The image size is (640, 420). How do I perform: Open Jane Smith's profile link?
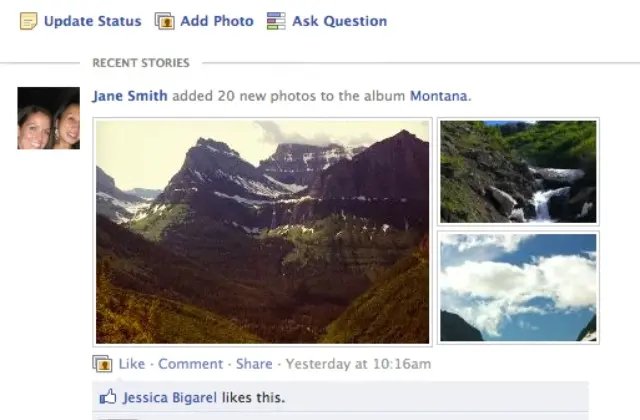[x=130, y=96]
